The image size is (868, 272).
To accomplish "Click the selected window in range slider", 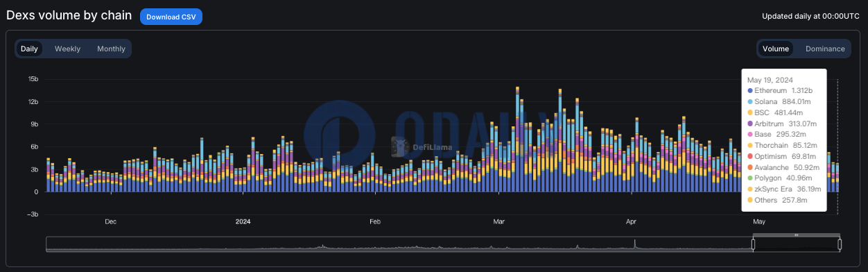I will click(x=796, y=244).
